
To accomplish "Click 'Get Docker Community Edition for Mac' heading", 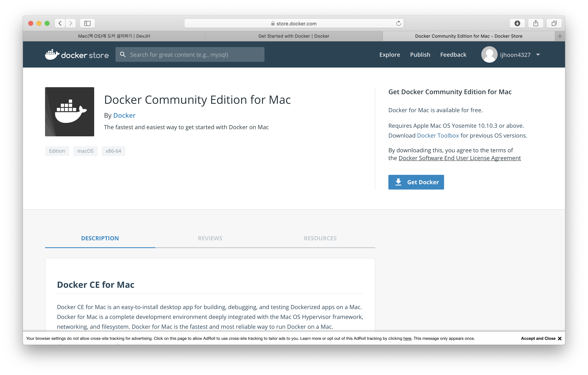I will (450, 92).
